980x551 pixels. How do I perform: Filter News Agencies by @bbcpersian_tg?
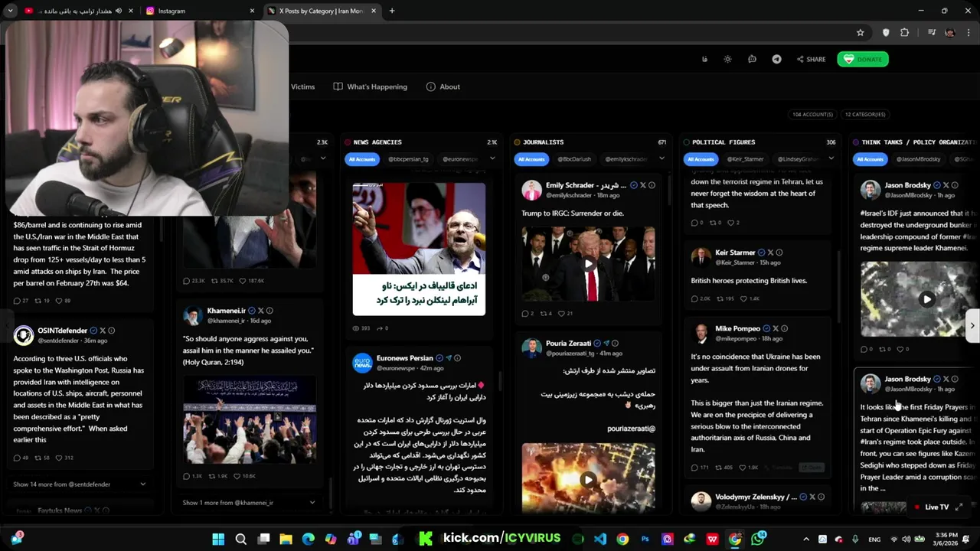408,159
